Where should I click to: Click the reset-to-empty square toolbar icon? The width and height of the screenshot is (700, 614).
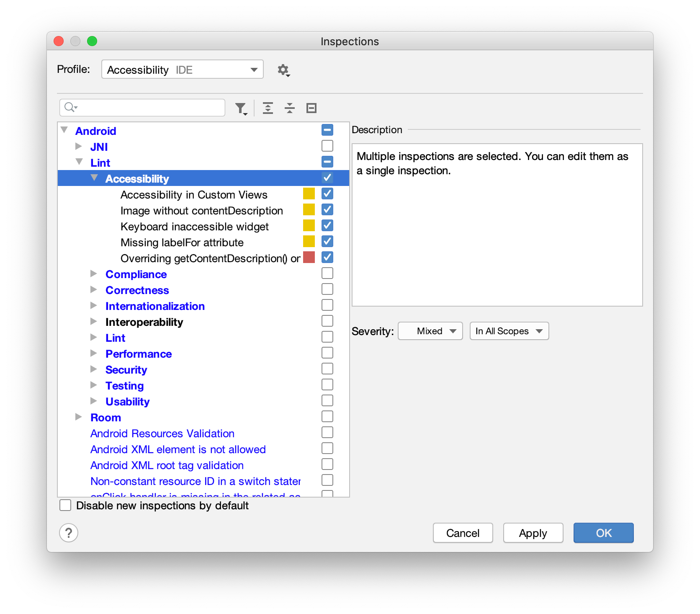pyautogui.click(x=311, y=108)
